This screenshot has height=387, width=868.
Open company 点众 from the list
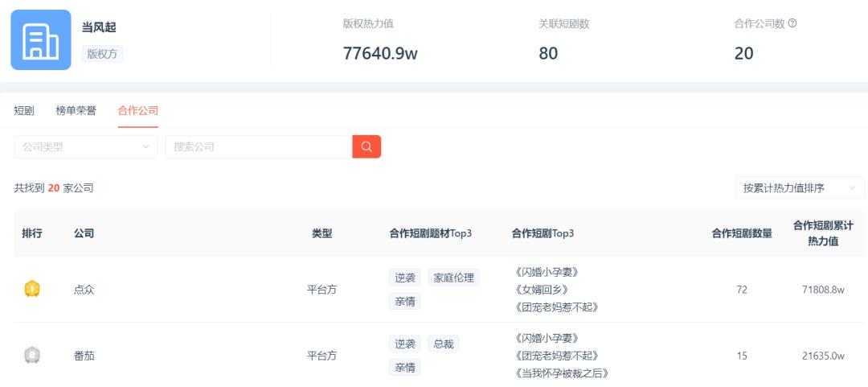pyautogui.click(x=84, y=290)
